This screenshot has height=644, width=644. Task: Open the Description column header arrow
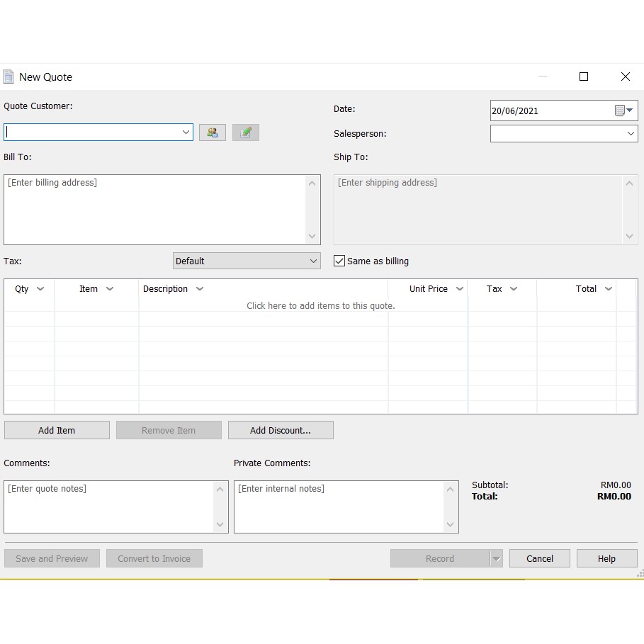tap(200, 289)
